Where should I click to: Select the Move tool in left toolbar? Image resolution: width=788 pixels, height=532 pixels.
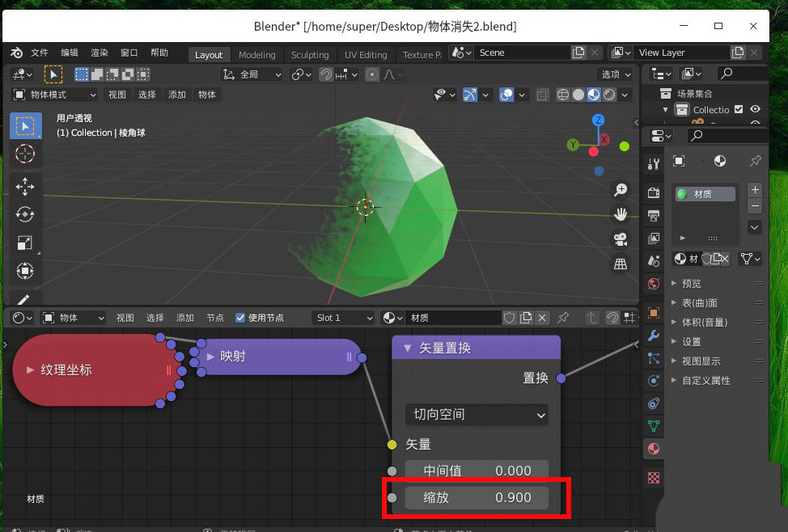pyautogui.click(x=25, y=186)
